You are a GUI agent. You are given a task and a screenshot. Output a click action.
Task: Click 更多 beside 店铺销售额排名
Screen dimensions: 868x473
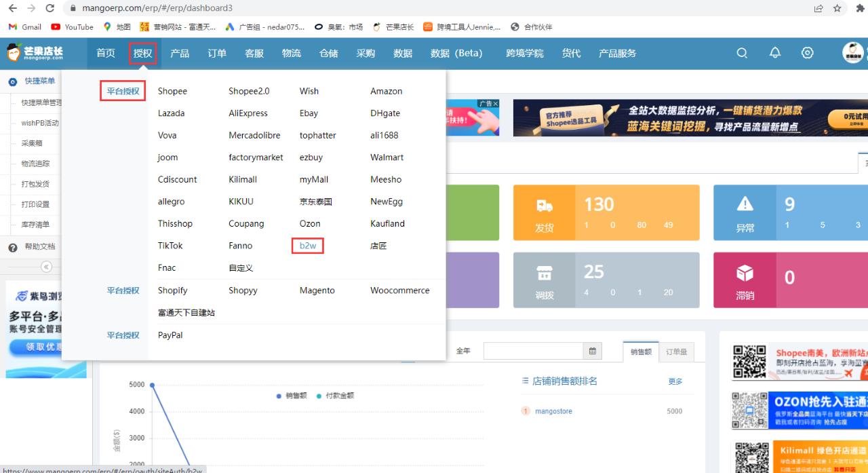(675, 381)
